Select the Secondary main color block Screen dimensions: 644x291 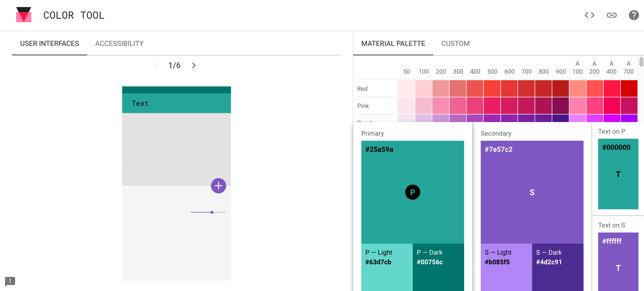(532, 192)
